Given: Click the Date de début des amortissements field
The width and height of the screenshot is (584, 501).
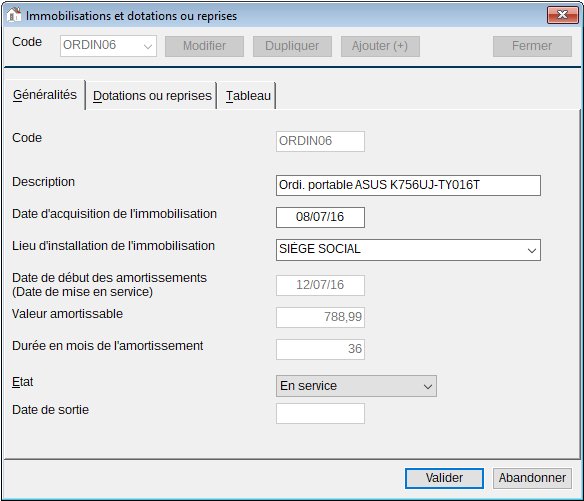Looking at the screenshot, I should pyautogui.click(x=320, y=285).
